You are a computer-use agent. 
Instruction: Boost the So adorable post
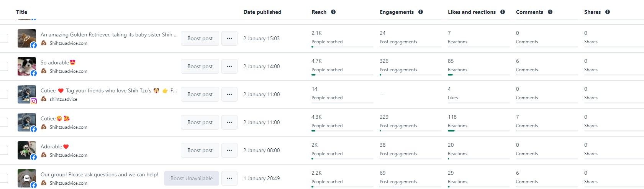pos(200,66)
